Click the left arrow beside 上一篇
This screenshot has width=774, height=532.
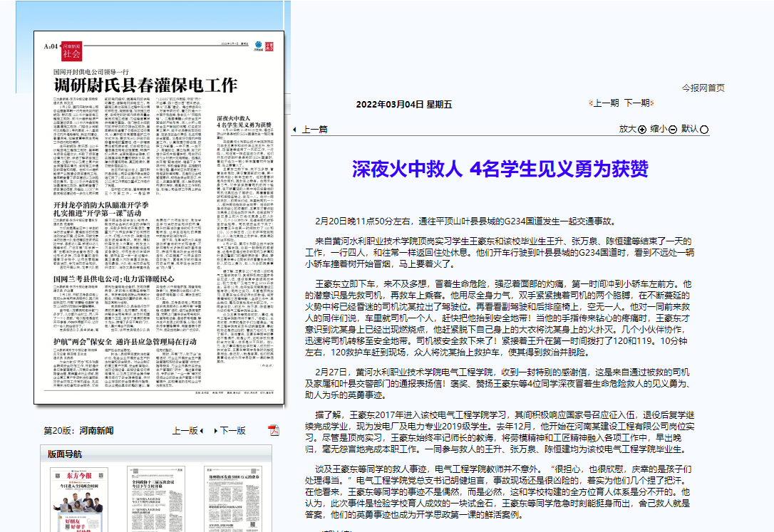295,130
